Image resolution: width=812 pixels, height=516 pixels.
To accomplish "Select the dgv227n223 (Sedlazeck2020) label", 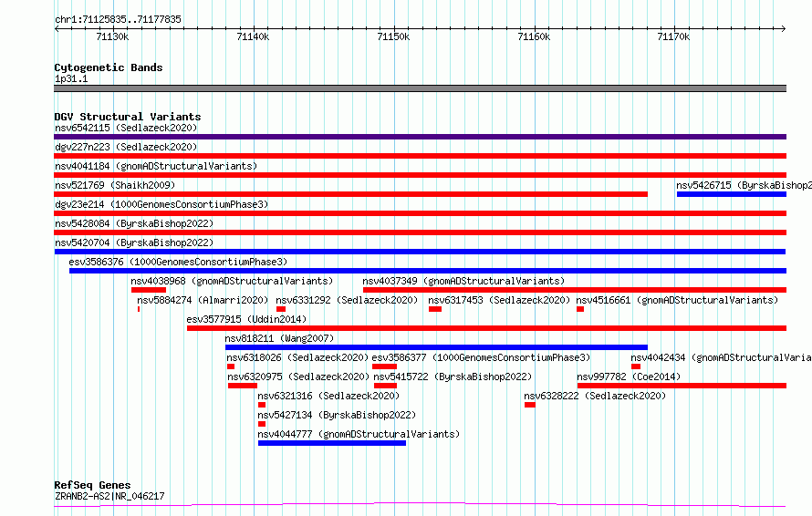I will pyautogui.click(x=126, y=147).
